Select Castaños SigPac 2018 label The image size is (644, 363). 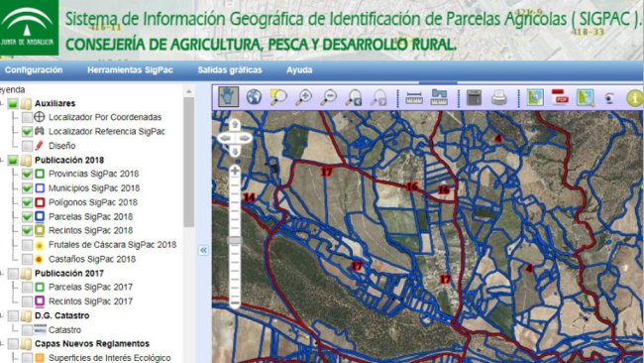pos(92,259)
